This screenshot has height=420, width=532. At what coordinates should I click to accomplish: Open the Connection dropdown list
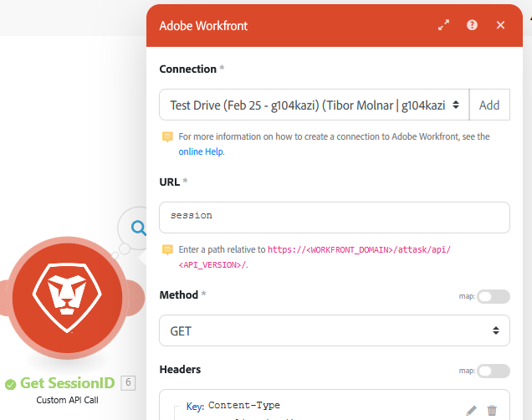coord(314,105)
